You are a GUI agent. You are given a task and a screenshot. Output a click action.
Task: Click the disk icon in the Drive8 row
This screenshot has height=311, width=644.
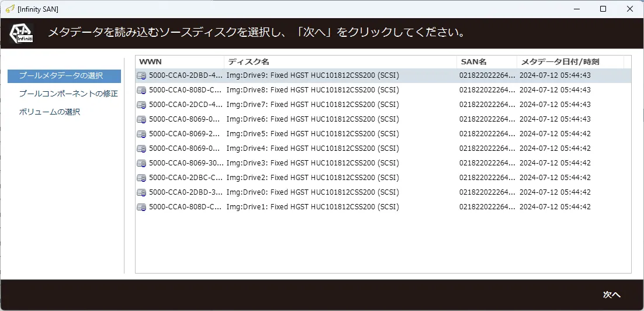click(x=141, y=90)
